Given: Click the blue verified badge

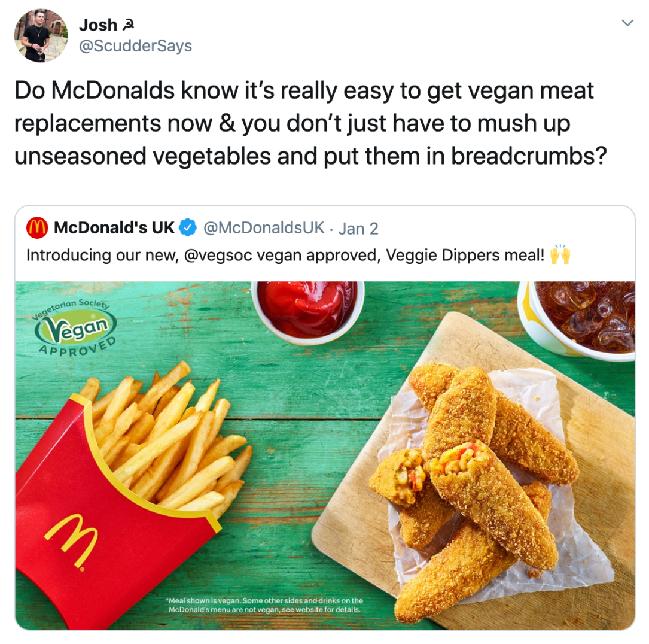Looking at the screenshot, I should (x=188, y=228).
